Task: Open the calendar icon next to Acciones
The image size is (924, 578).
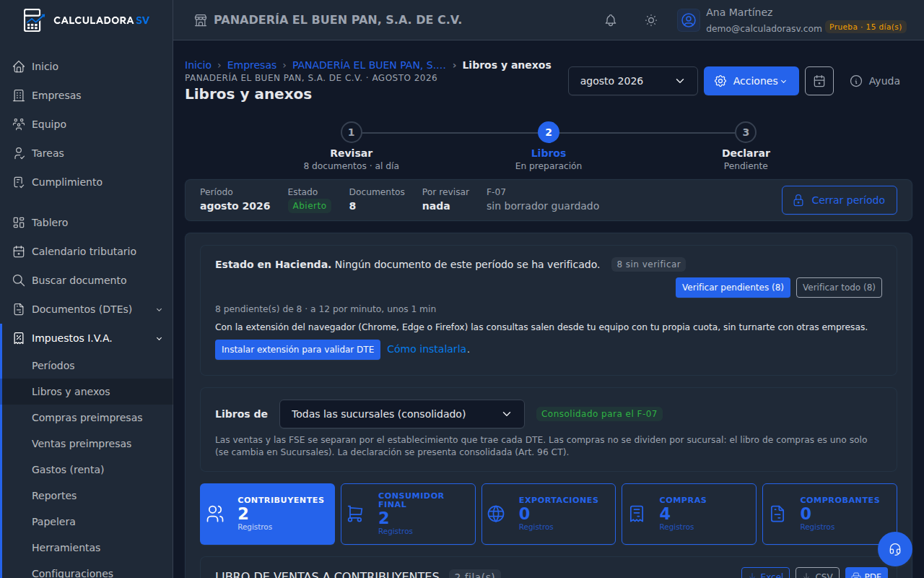Action: click(819, 81)
